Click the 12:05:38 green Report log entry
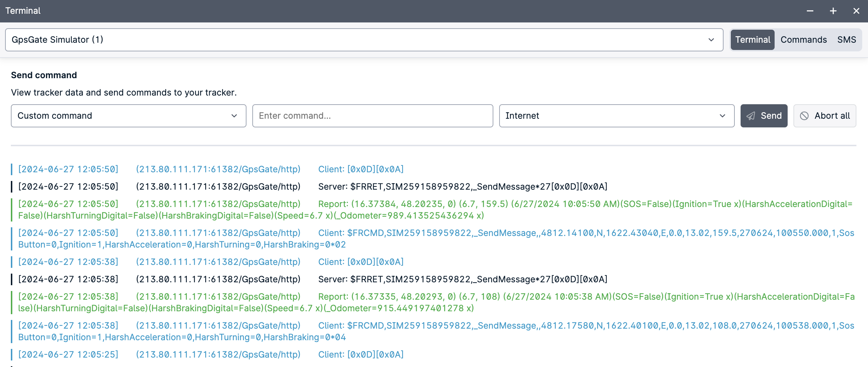868x367 pixels. click(434, 303)
